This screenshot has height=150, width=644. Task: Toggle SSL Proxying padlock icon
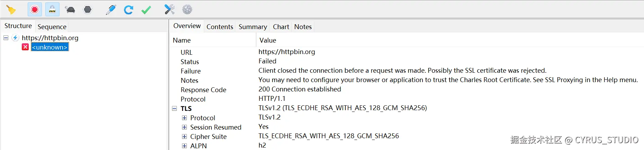pos(52,9)
